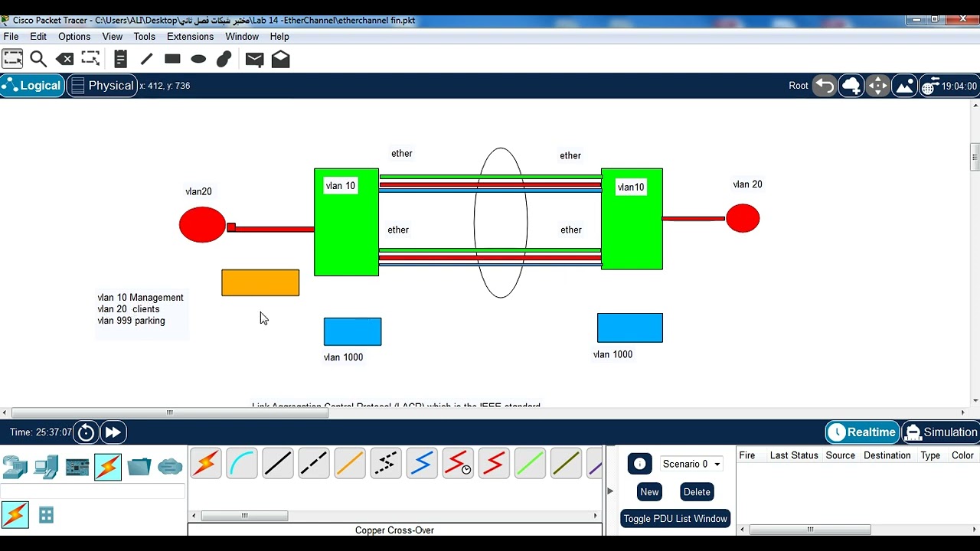Click the device search input field
Screen dimensions: 980x551
93,491
